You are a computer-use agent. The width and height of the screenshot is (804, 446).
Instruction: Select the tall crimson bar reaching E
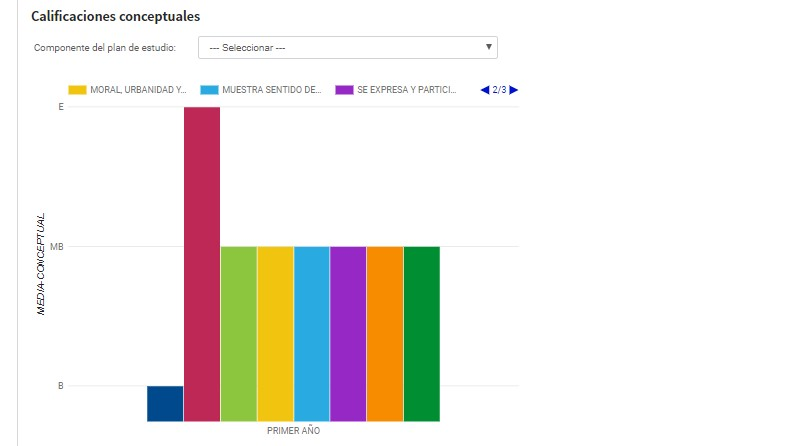pos(202,263)
